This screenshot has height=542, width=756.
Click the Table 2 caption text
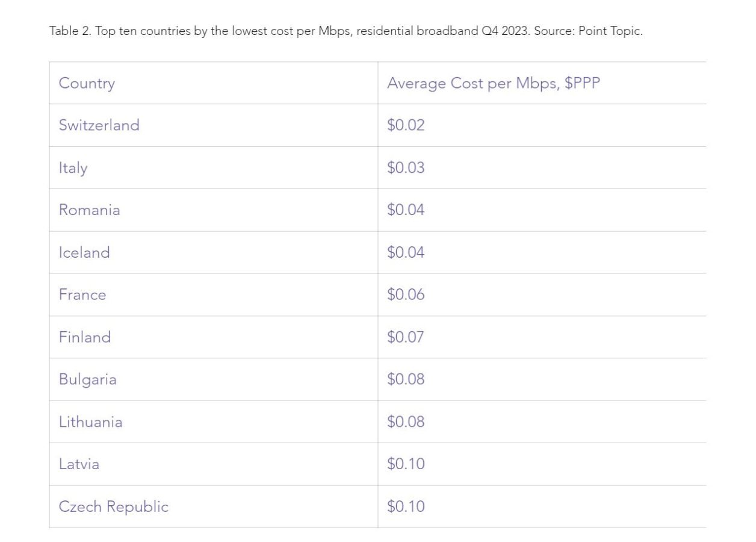click(x=345, y=31)
